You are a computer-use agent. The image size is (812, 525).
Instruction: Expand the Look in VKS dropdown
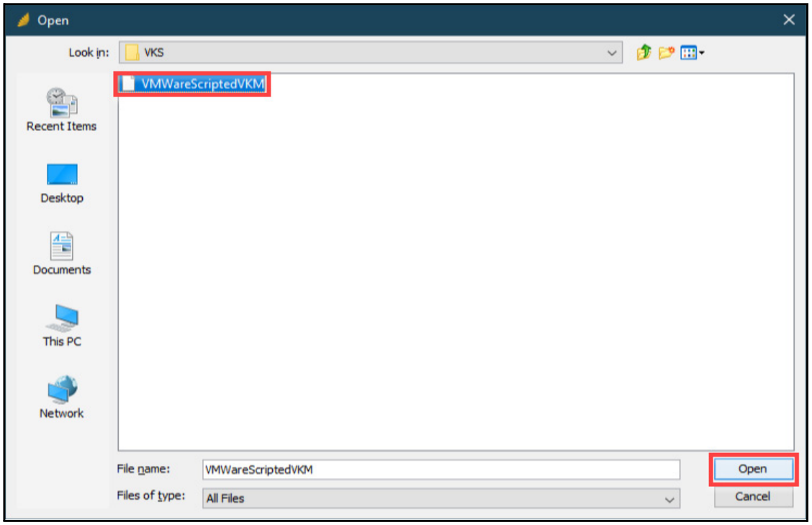point(371,53)
